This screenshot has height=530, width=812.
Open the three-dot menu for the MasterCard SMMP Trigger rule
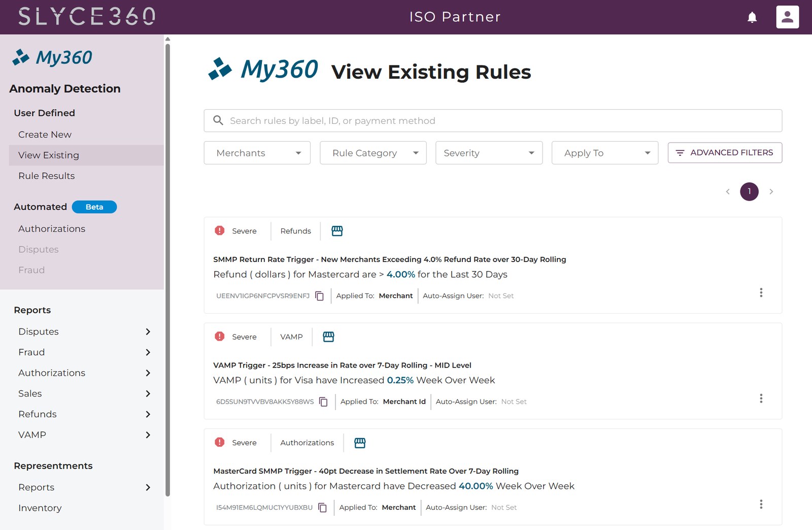761,504
